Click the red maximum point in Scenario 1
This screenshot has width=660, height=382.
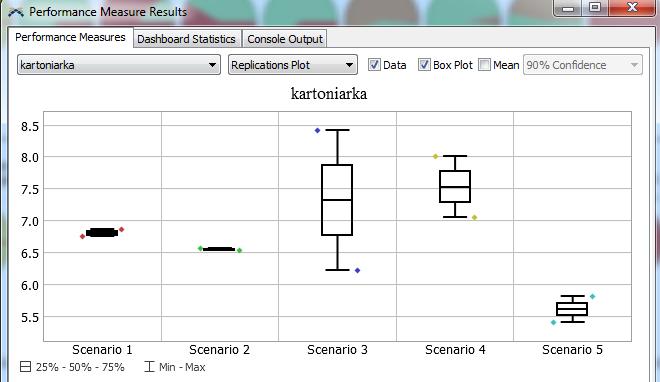click(x=122, y=229)
